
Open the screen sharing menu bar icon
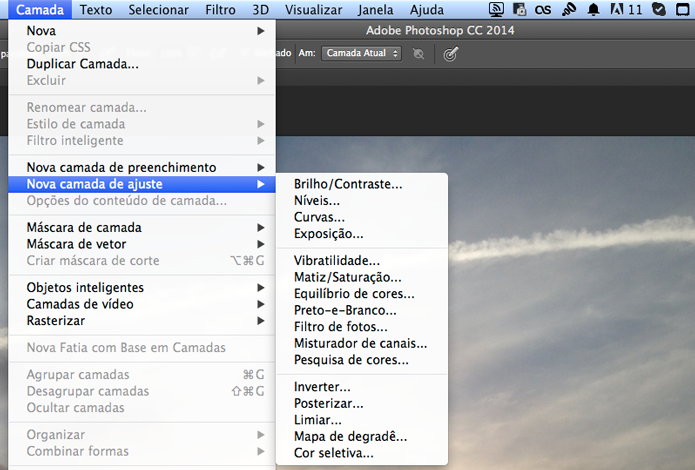(x=496, y=9)
